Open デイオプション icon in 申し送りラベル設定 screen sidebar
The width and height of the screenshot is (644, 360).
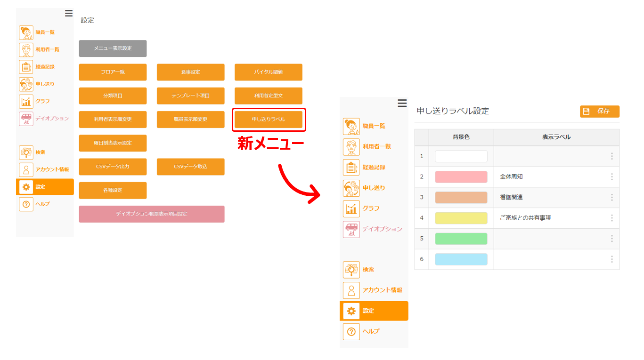tap(351, 229)
